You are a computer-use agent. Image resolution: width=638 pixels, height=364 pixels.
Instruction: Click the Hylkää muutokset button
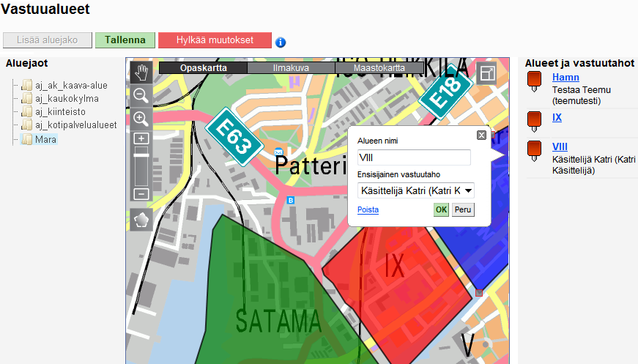[215, 40]
